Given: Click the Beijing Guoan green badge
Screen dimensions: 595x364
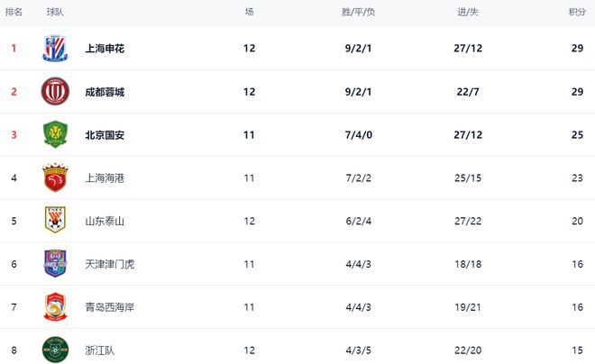Looking at the screenshot, I should [55, 134].
